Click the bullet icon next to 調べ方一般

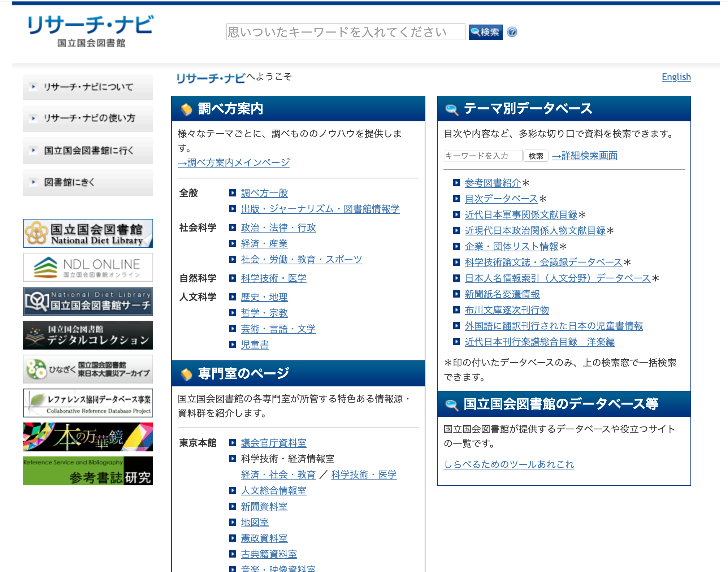[233, 193]
